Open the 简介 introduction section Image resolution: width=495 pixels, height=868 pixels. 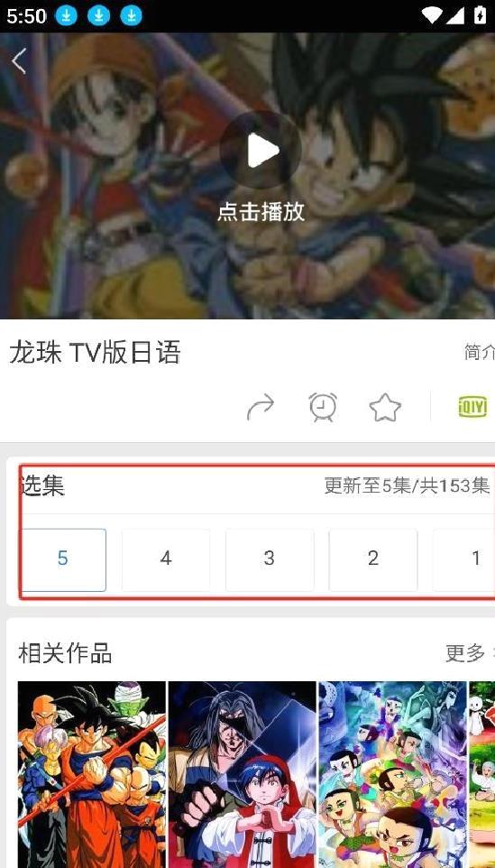click(479, 352)
